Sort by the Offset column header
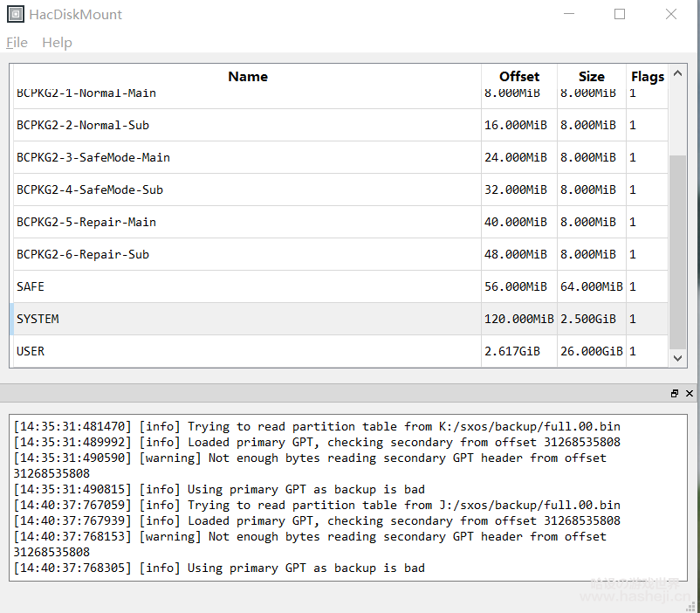 (x=519, y=76)
